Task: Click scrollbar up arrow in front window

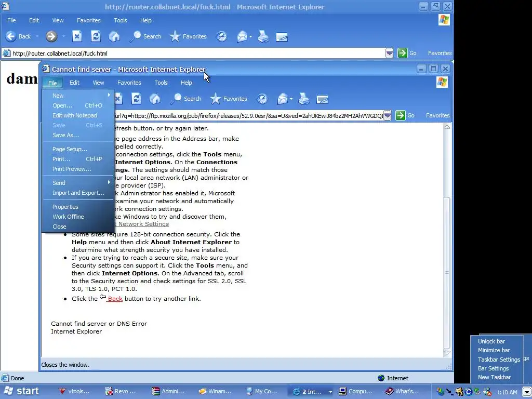Action: (x=447, y=127)
